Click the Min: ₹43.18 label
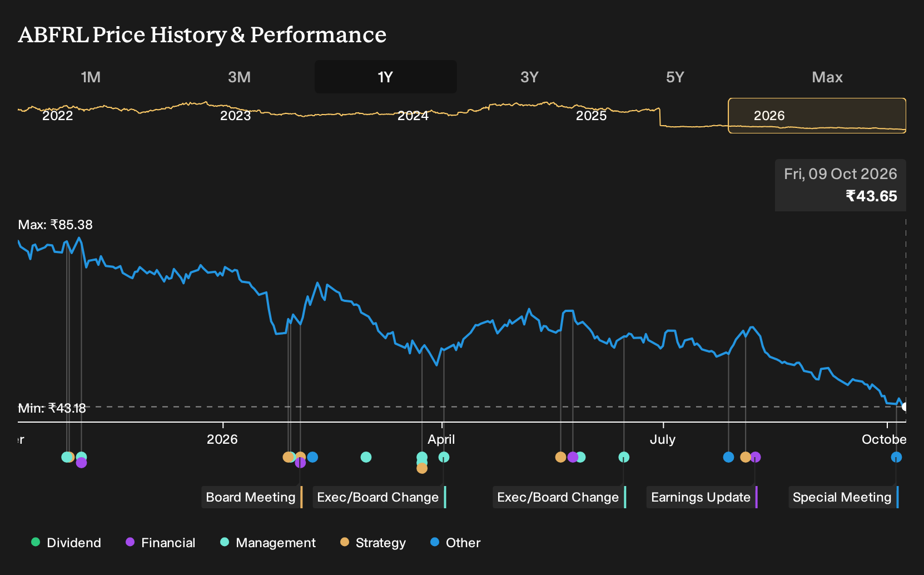This screenshot has height=575, width=924. 52,408
